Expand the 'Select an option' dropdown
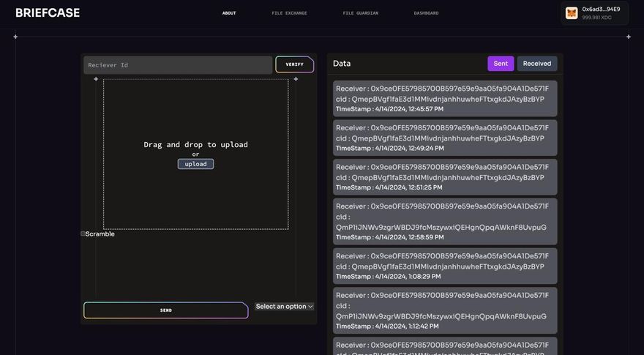644x355 pixels. [x=284, y=307]
